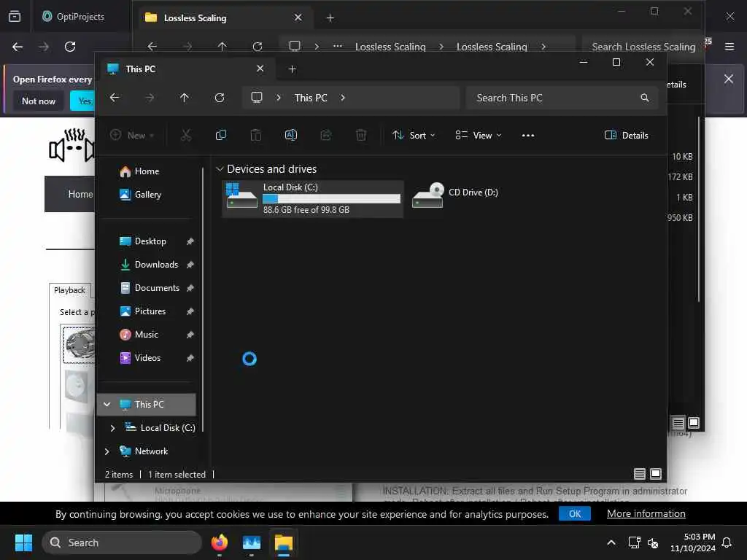
Task: Open pinned Downloads folder
Action: click(147, 265)
